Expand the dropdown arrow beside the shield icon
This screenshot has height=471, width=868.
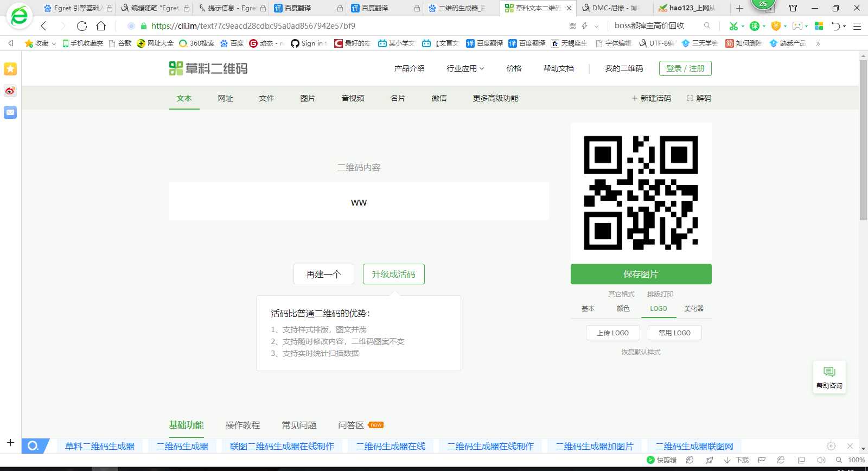(785, 26)
